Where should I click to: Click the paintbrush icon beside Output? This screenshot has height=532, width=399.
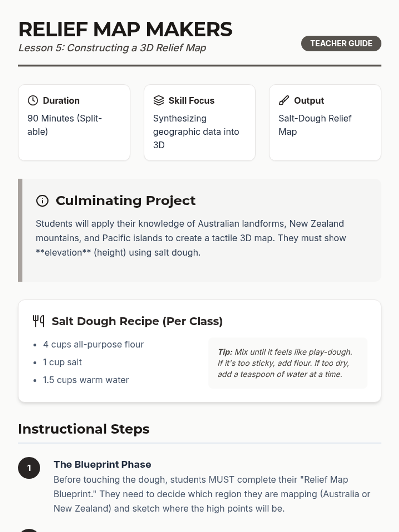tap(284, 100)
